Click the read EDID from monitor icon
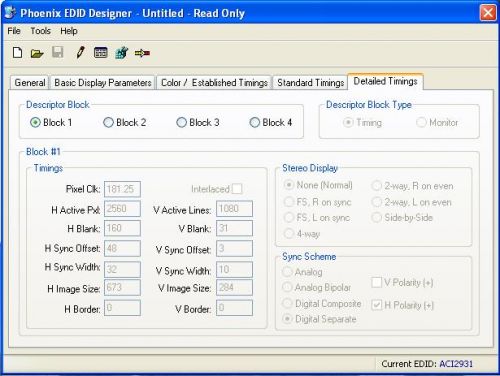The height and width of the screenshot is (376, 500). click(121, 53)
